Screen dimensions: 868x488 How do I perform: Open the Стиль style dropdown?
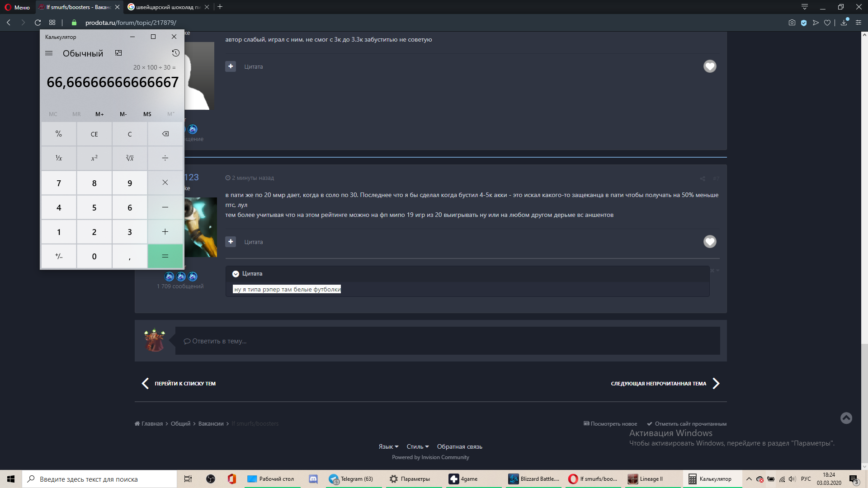[417, 446]
